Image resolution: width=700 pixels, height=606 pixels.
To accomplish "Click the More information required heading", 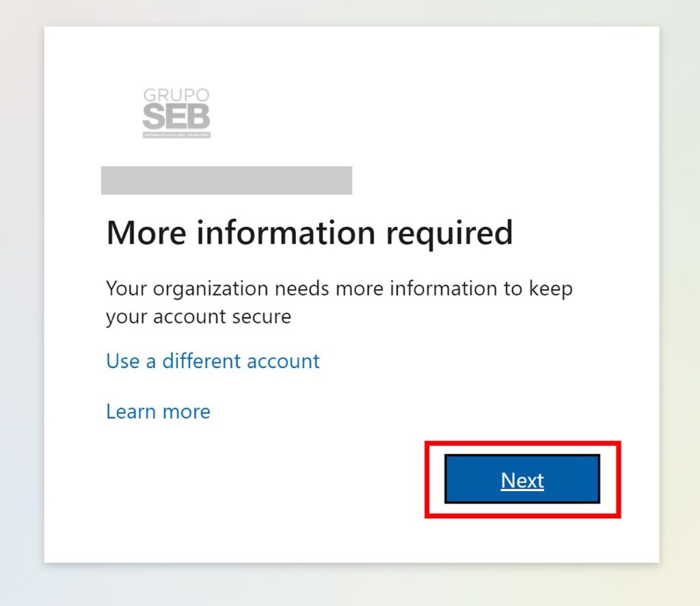I will 309,233.
